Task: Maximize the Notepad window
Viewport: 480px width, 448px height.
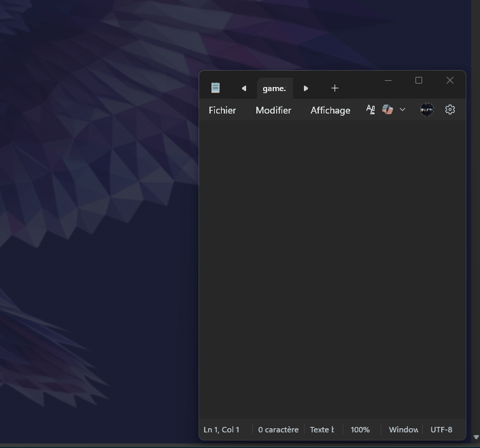Action: coord(419,80)
